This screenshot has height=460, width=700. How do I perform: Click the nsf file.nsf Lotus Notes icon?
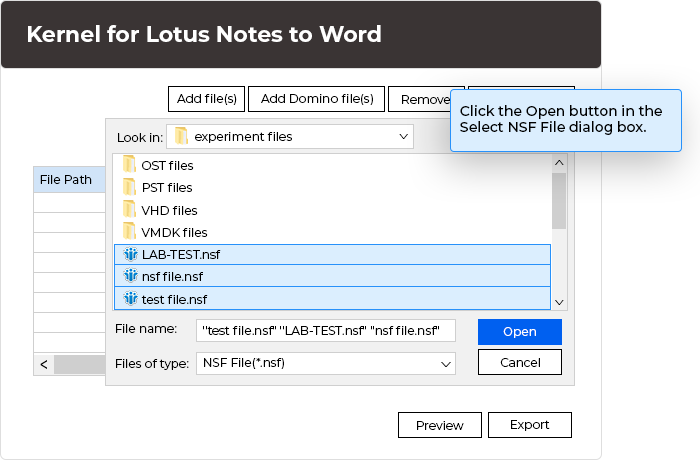click(130, 276)
